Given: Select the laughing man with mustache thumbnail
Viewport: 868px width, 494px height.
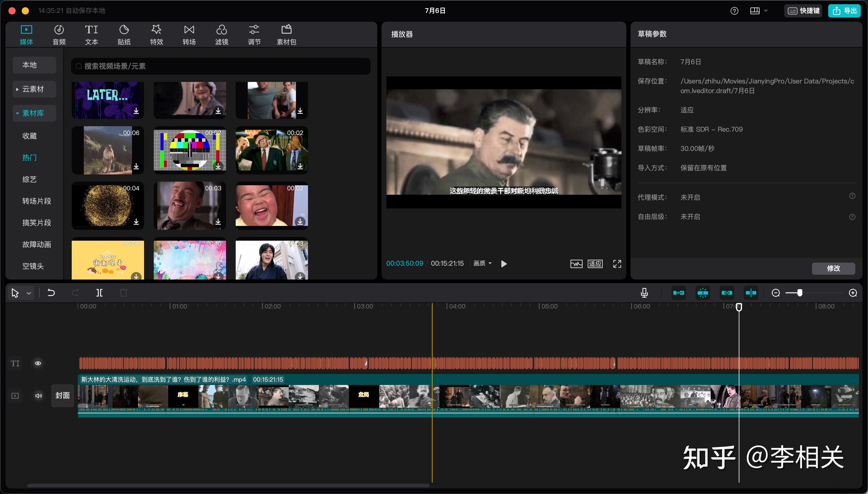Looking at the screenshot, I should point(190,206).
